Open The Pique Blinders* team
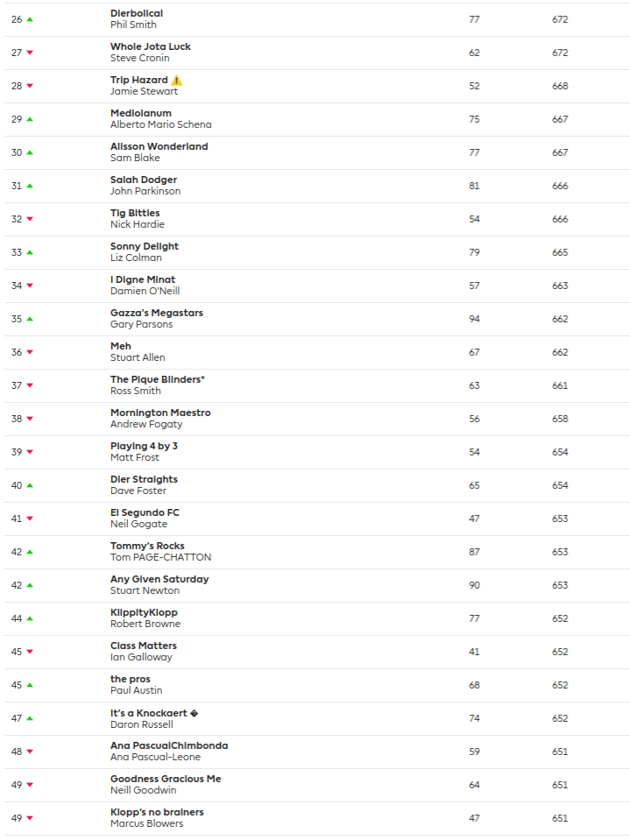Screen dimensions: 630x840 click(x=157, y=379)
